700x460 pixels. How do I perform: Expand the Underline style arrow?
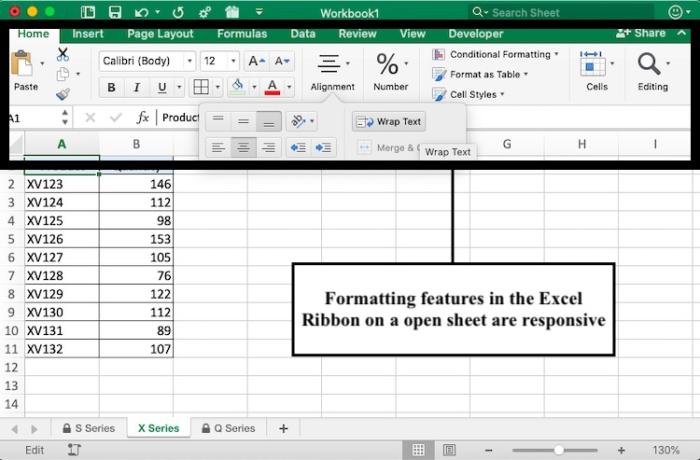click(x=179, y=87)
